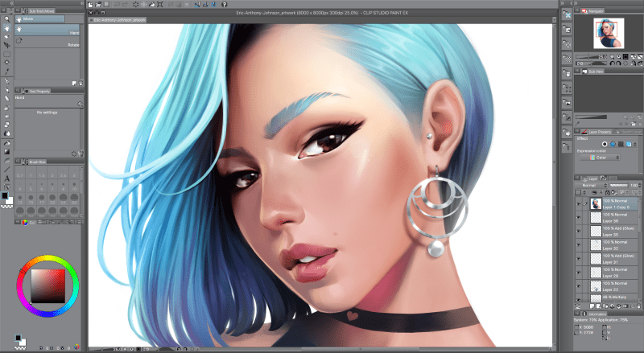Select the Rotate sub tool
This screenshot has height=353, width=644.
coord(48,44)
